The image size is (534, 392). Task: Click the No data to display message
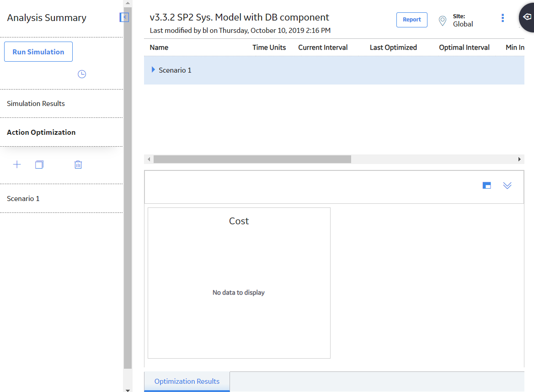tap(238, 293)
